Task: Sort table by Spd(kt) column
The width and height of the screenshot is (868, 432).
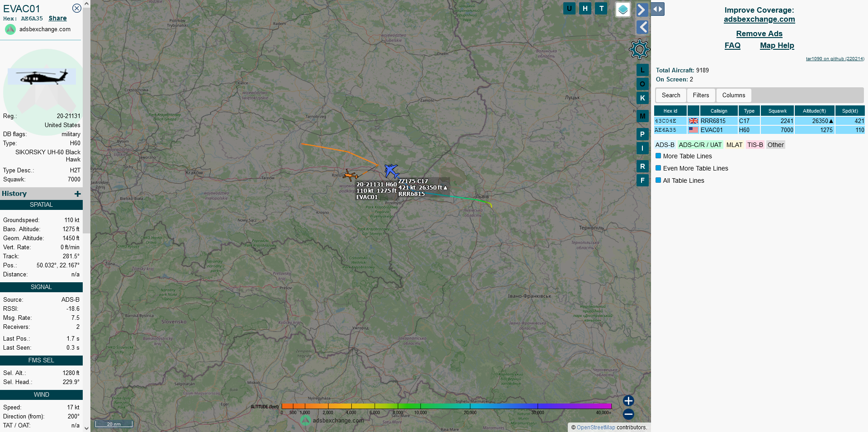Action: 850,111
